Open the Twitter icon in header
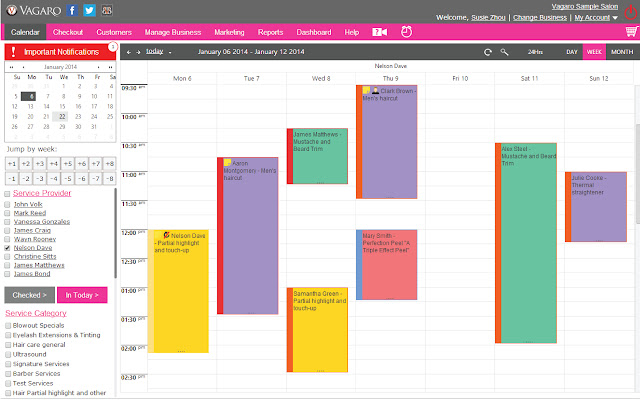 point(89,10)
